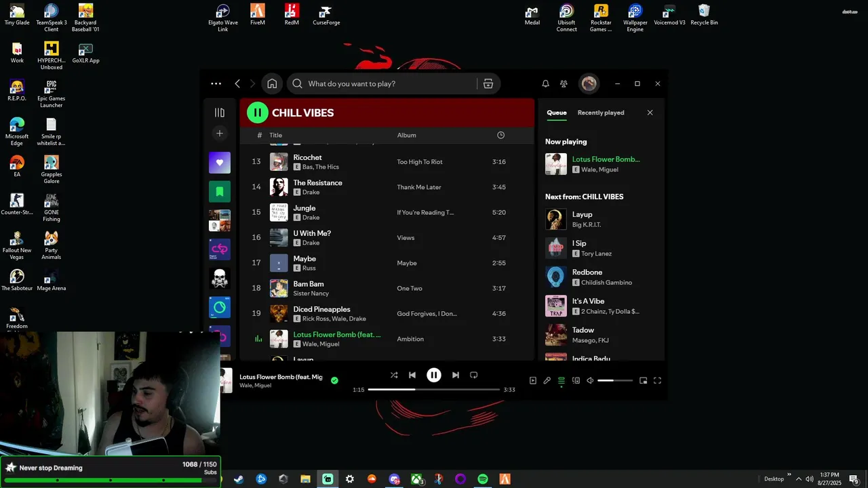Skip to the next track
This screenshot has width=868, height=488.
[x=456, y=375]
